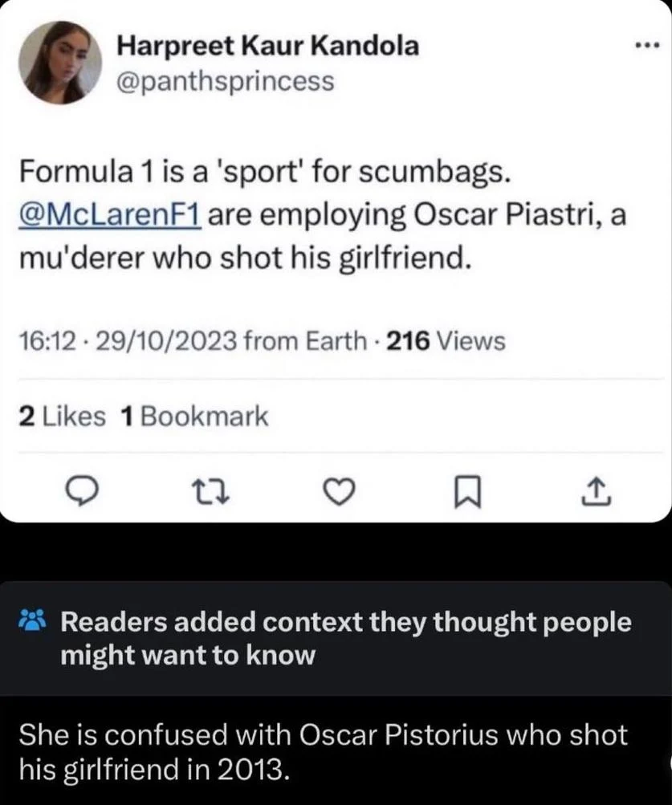
Task: View the 216 Views analytics count
Action: click(446, 342)
